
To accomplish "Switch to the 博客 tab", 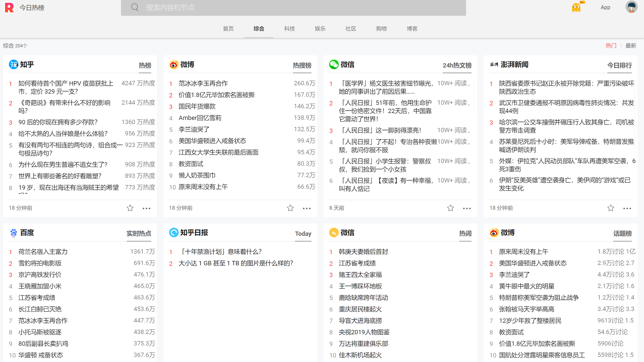I will pos(412,29).
